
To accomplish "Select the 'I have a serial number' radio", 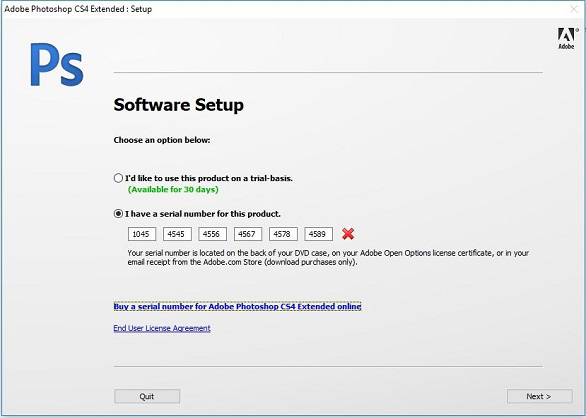I will [118, 214].
